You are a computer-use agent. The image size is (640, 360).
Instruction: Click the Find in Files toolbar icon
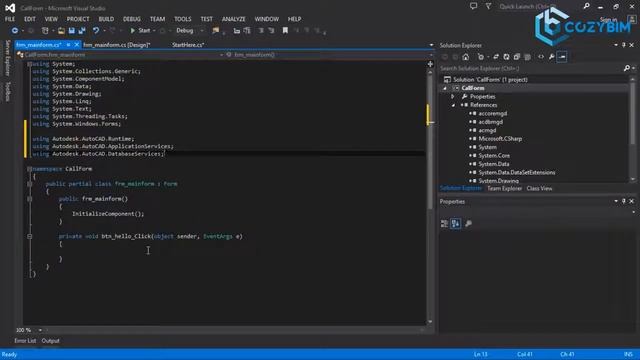click(x=216, y=31)
